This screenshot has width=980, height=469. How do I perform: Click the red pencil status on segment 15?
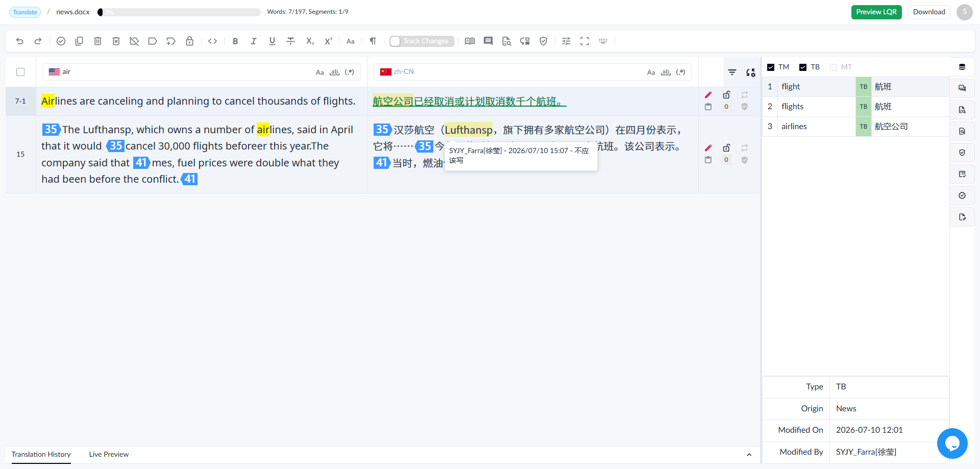(708, 148)
